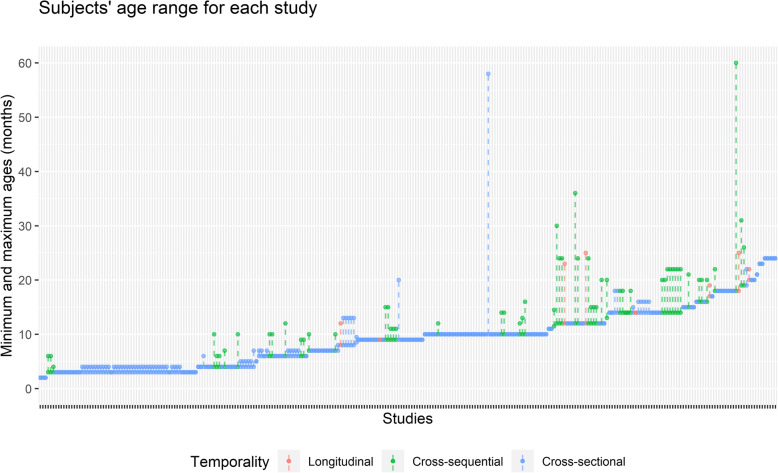The height and width of the screenshot is (473, 778).
Task: Click the isolated blue point at 20 months
Action: tap(399, 280)
